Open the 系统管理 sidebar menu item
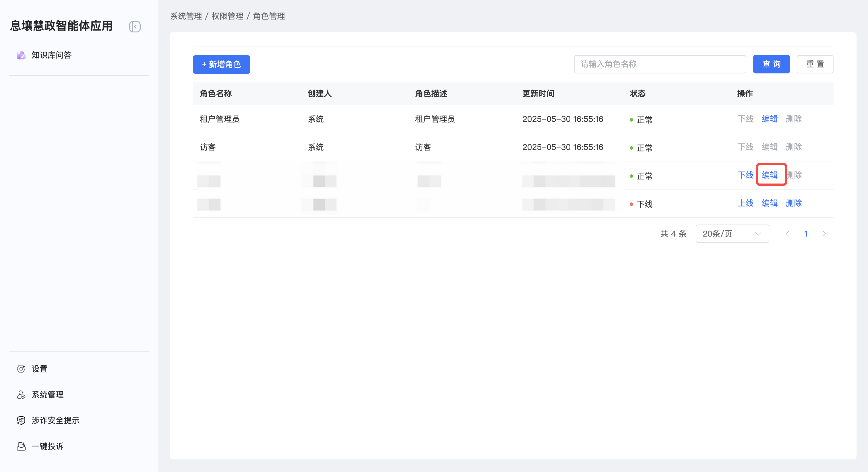This screenshot has width=868, height=472. (48, 395)
